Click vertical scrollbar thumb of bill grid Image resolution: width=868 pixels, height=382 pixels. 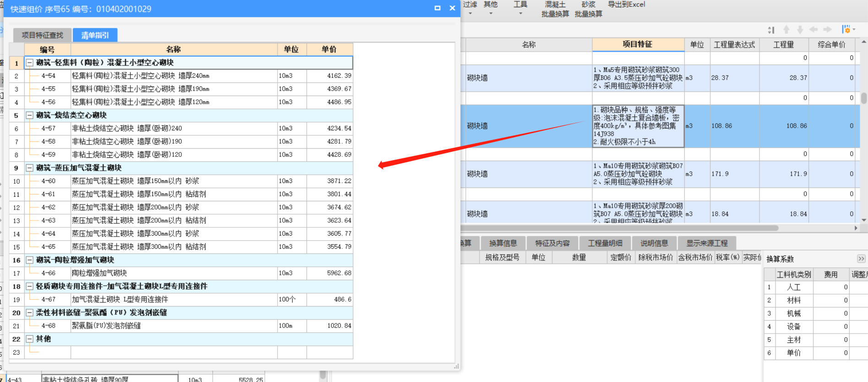(x=863, y=98)
